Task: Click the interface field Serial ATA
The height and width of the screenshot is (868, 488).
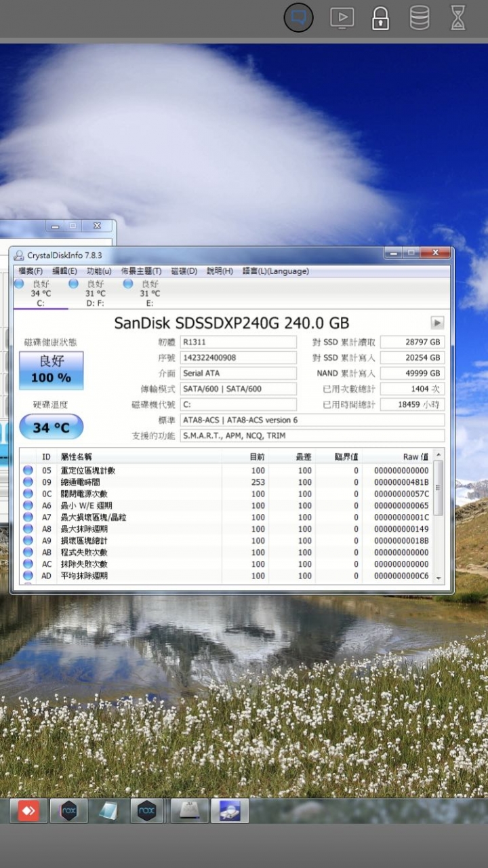Action: (x=238, y=373)
